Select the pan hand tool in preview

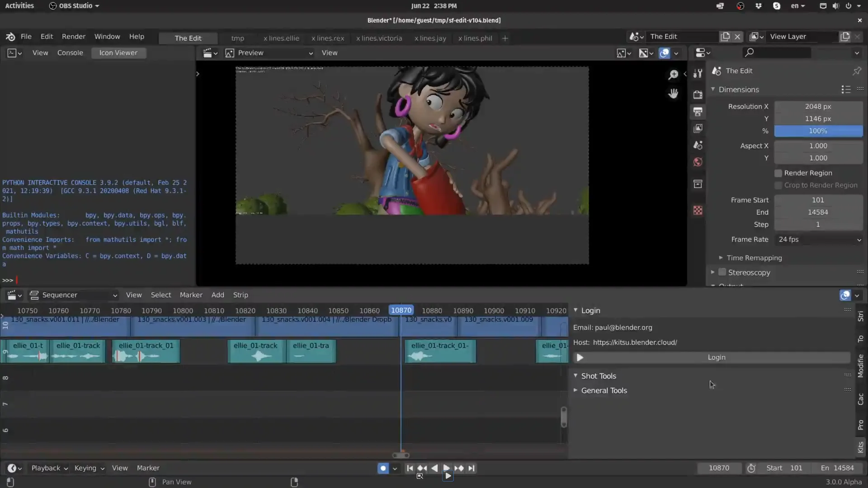pyautogui.click(x=673, y=94)
